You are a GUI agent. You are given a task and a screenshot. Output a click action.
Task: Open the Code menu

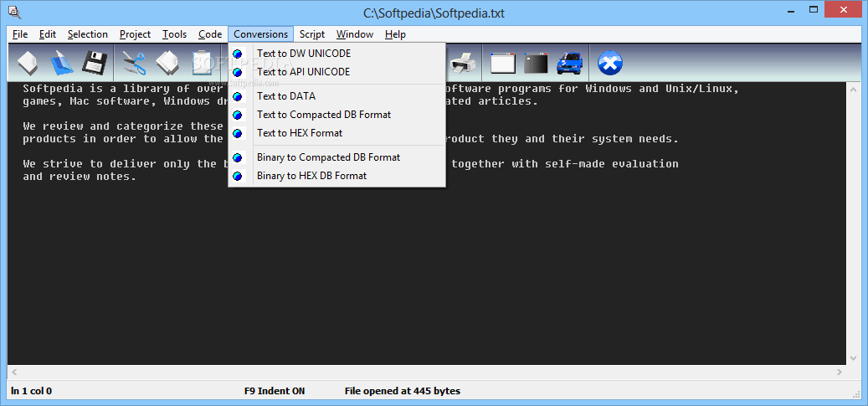click(210, 34)
